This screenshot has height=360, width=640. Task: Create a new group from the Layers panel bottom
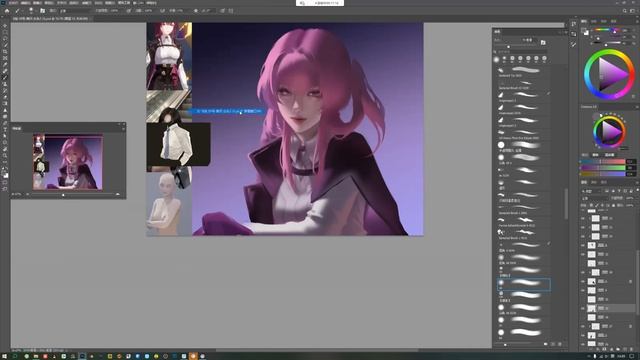click(x=618, y=349)
